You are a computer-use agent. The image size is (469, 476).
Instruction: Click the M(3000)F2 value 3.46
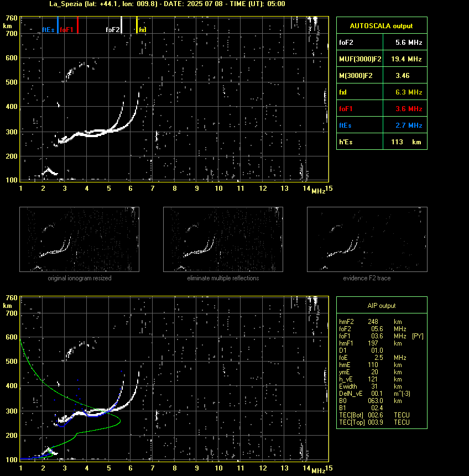coord(403,76)
